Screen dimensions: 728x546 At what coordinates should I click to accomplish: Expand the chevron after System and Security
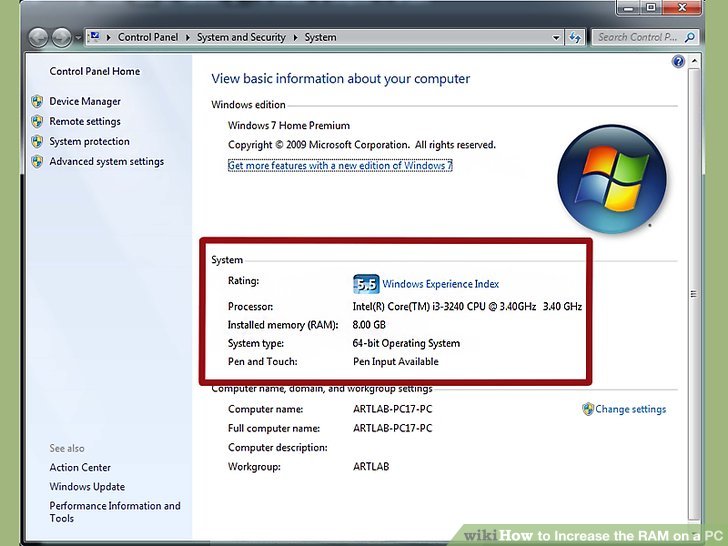pos(295,37)
